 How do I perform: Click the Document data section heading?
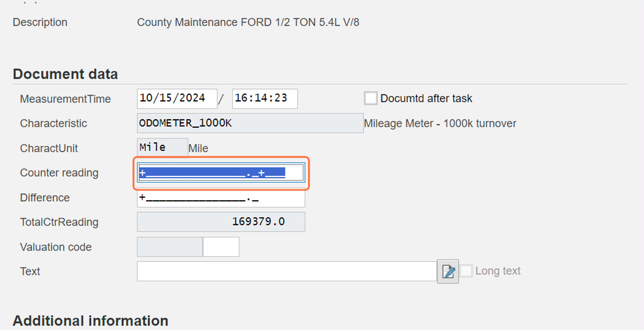[65, 74]
